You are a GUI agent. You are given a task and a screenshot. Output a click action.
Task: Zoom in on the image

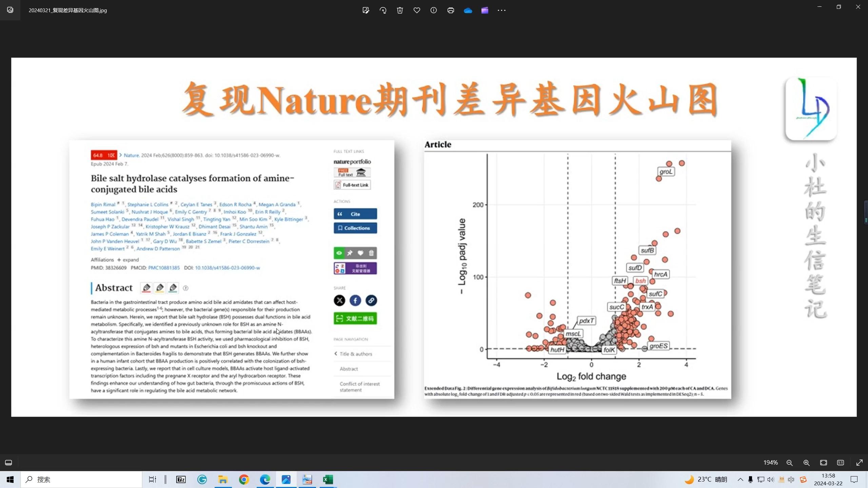click(806, 463)
